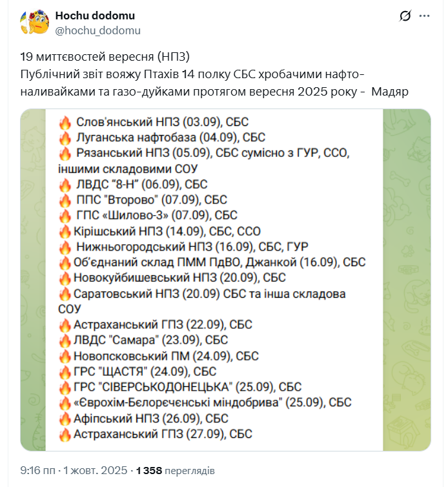This screenshot has height=487, width=448.
Task: Click the fire emoji beside Новокуйбишевський НПЗ
Action: 65,278
